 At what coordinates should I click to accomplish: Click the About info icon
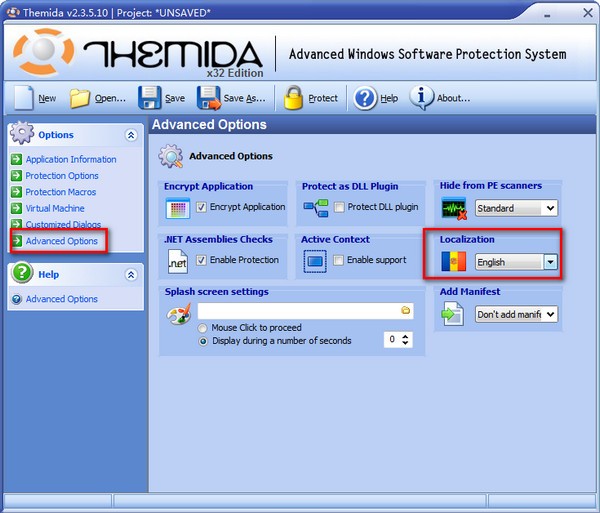(x=421, y=98)
